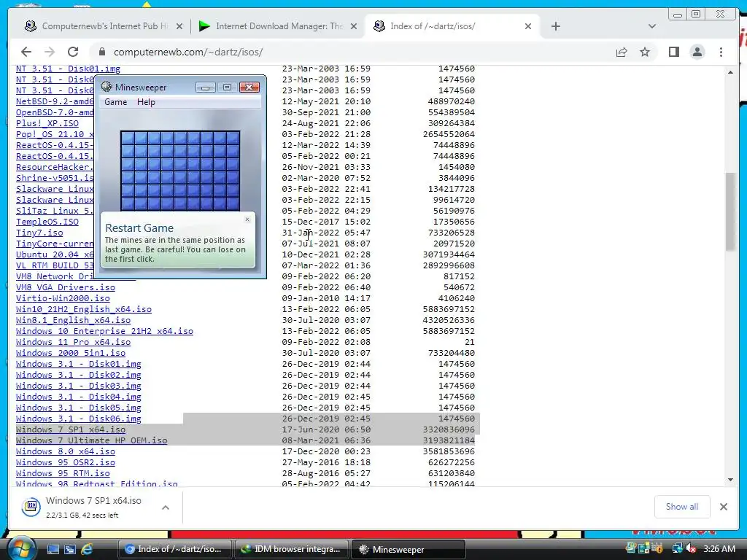
Task: Click page scrollbar down arrow
Action: 730,480
